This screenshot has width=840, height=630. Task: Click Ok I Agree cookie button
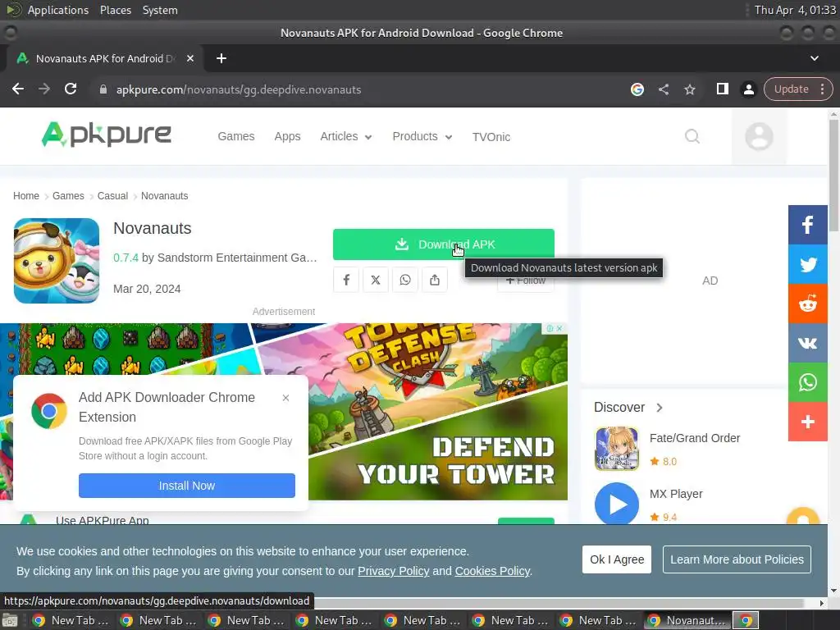point(617,559)
